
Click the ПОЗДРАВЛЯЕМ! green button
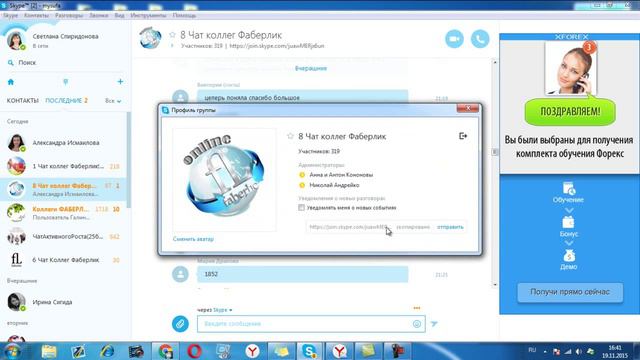570,111
